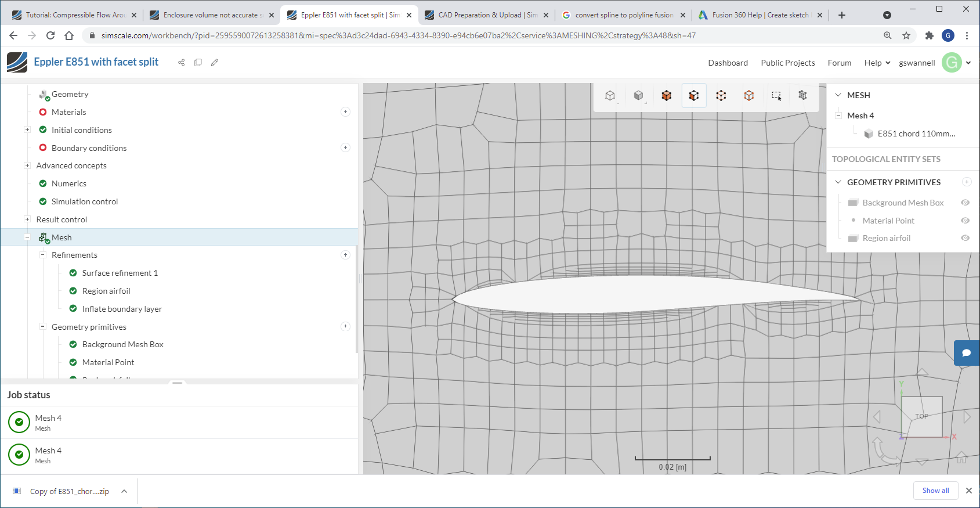This screenshot has height=508, width=980.
Task: Select the solid orange cube selection mode
Action: click(x=666, y=96)
